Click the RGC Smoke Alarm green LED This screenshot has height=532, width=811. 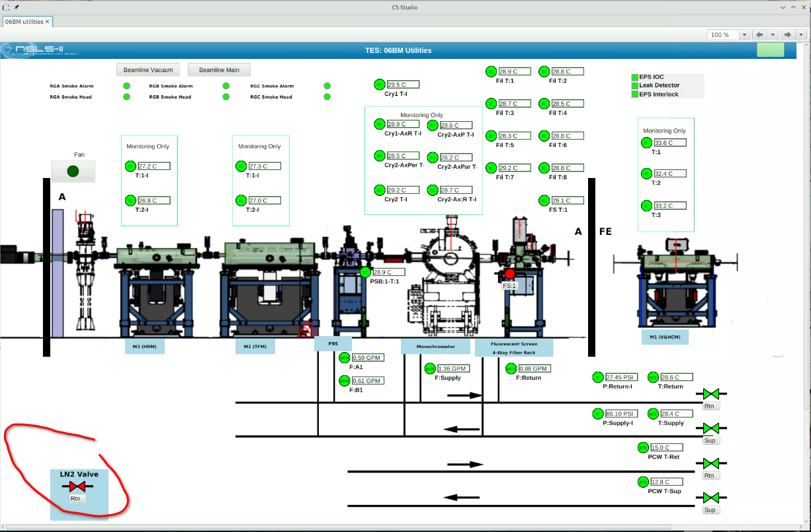click(x=327, y=86)
